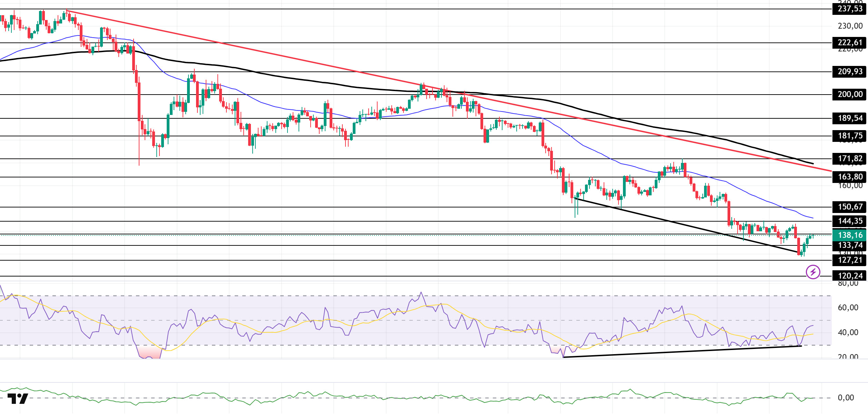Click the 60,00 RSI axis label

(x=848, y=308)
